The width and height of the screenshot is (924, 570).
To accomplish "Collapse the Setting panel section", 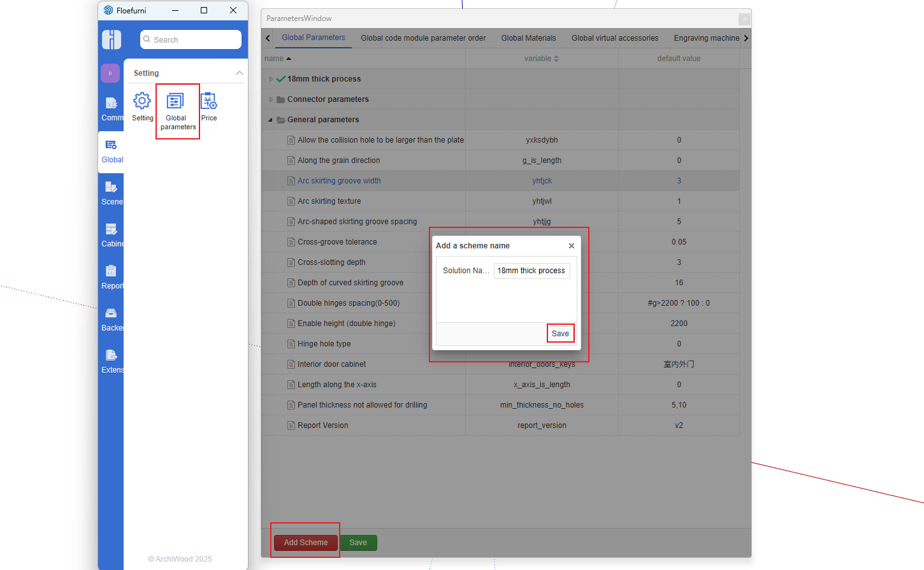I will [x=240, y=73].
